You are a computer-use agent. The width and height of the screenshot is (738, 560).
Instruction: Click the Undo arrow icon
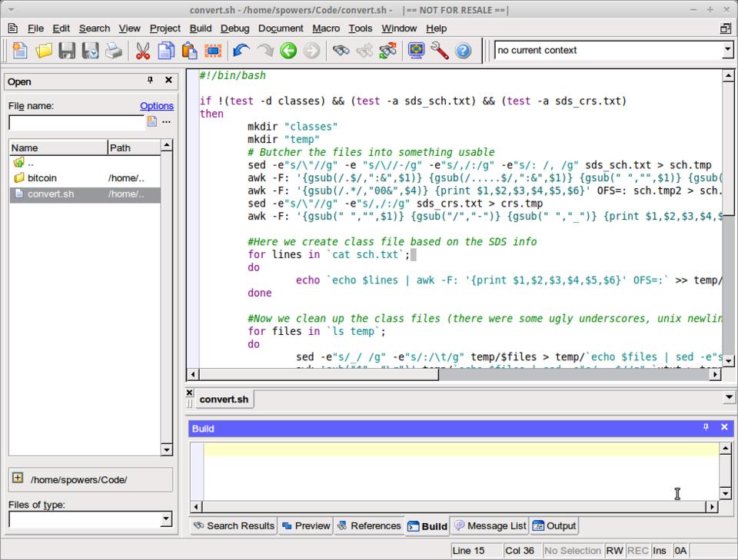tap(241, 51)
